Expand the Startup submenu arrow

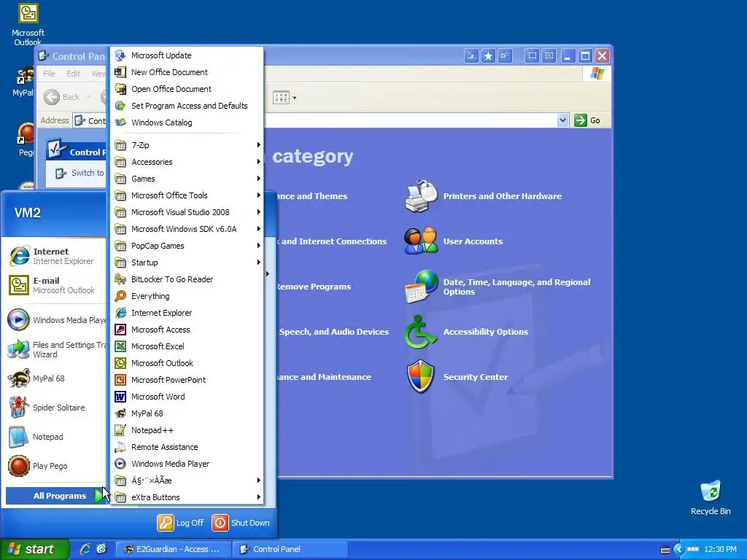pos(258,262)
